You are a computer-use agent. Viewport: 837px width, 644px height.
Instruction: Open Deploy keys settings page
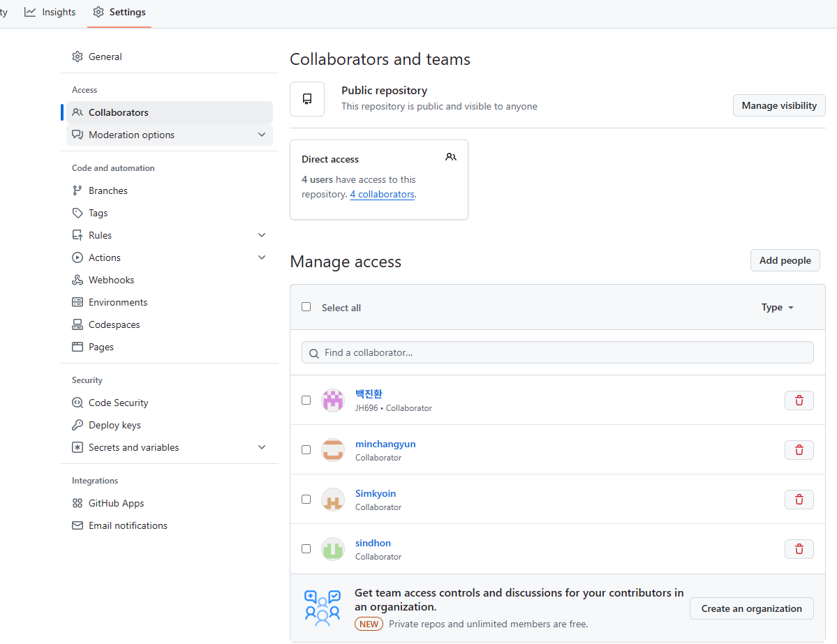169,425
